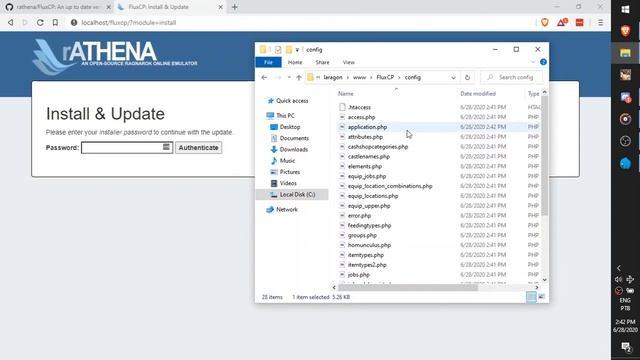Select FluxCP in the address path

385,77
